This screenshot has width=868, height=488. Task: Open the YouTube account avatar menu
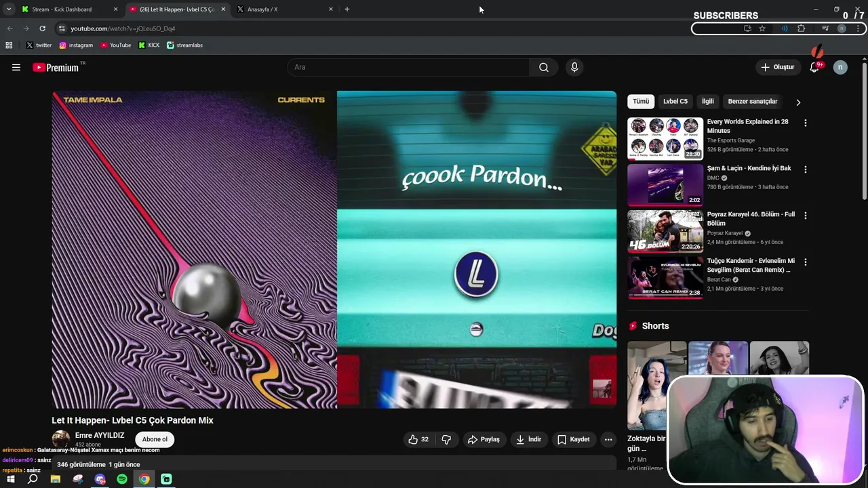[x=840, y=67]
